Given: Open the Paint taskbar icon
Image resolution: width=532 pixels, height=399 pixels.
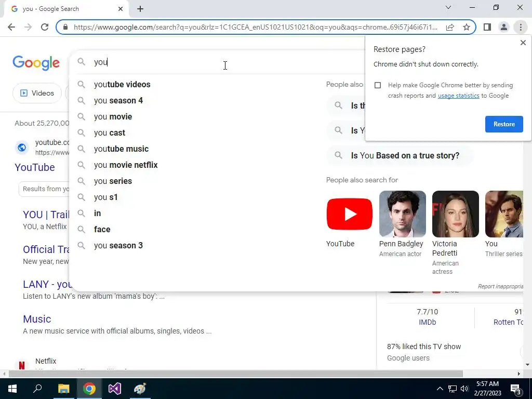Looking at the screenshot, I should tap(140, 389).
